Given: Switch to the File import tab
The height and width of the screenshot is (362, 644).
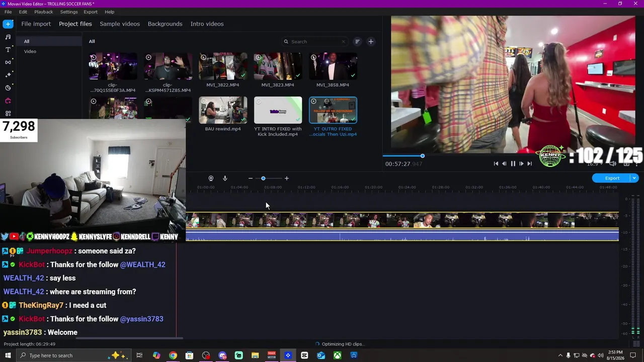Looking at the screenshot, I should [36, 24].
